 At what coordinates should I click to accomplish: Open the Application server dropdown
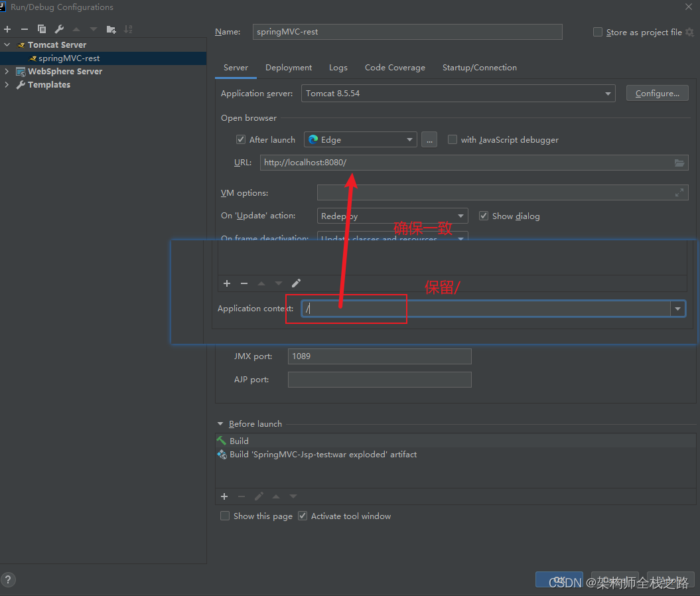point(458,94)
